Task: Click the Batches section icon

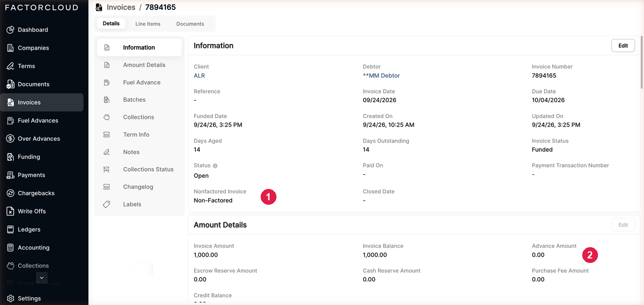Action: point(106,100)
